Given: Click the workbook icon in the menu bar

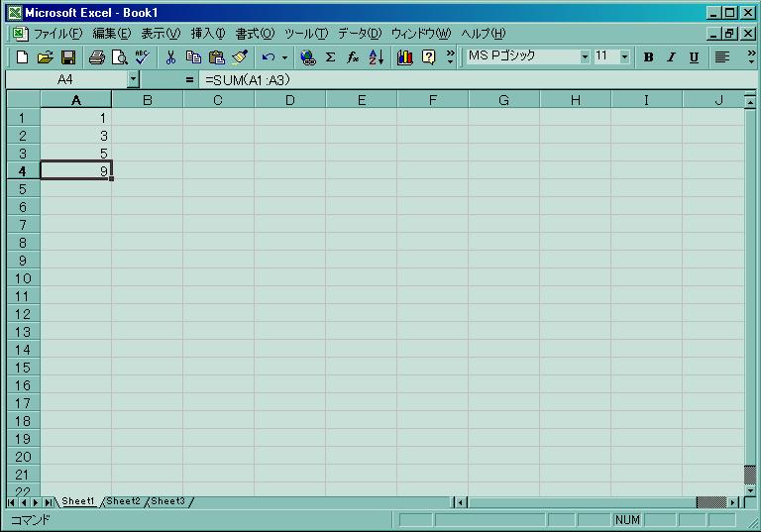Looking at the screenshot, I should coord(19,33).
